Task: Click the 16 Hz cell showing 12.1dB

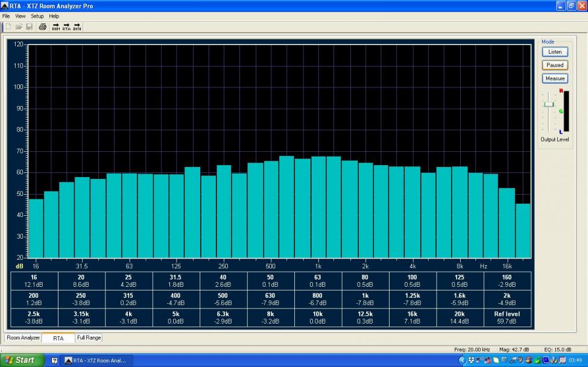Action: [34, 281]
